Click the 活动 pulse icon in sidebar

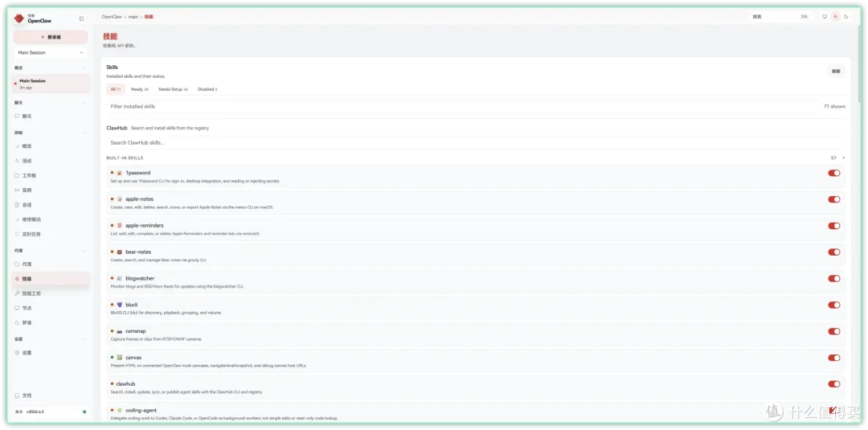click(17, 161)
